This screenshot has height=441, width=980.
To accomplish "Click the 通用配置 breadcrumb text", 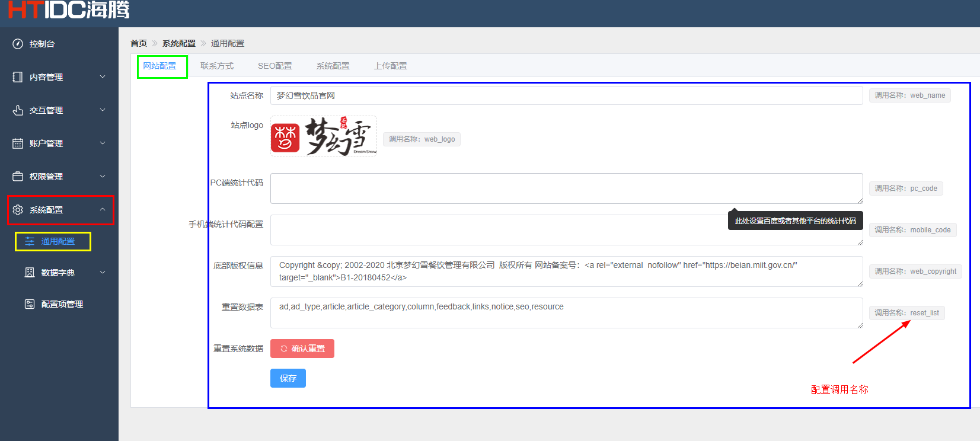I will click(228, 43).
